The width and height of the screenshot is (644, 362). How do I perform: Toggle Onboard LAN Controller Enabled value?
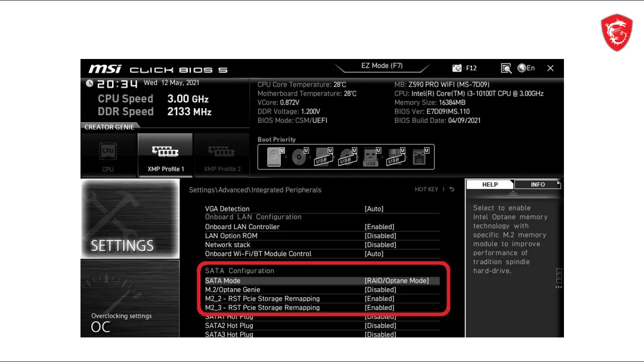pyautogui.click(x=379, y=227)
